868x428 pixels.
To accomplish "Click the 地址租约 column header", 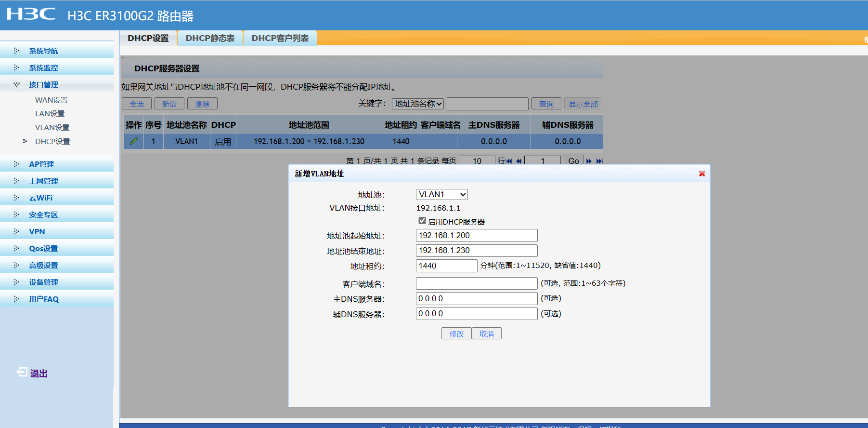I will [x=401, y=125].
